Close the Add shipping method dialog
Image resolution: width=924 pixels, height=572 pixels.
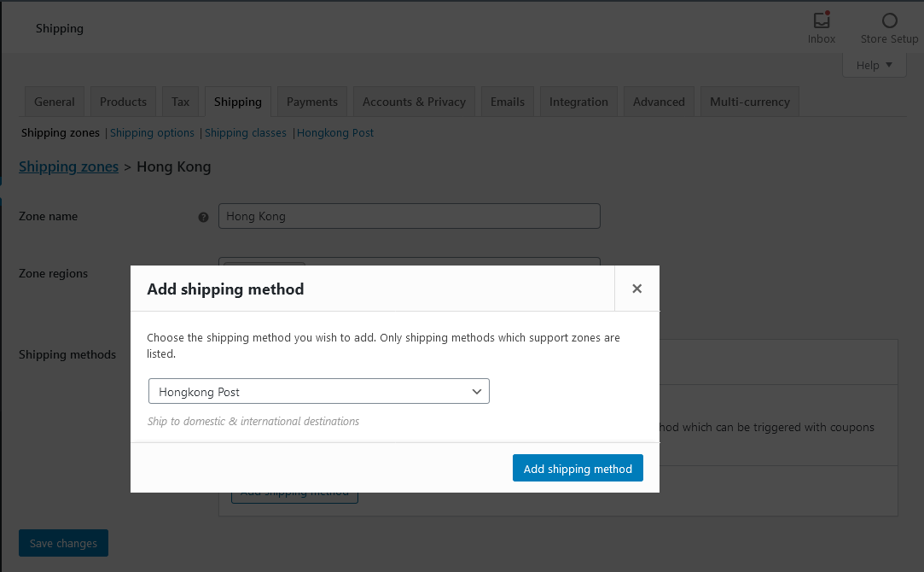coord(636,289)
